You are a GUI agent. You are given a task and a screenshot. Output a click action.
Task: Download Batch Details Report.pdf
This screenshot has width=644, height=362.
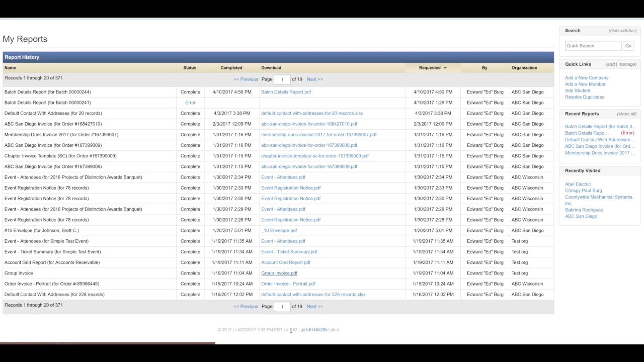286,92
